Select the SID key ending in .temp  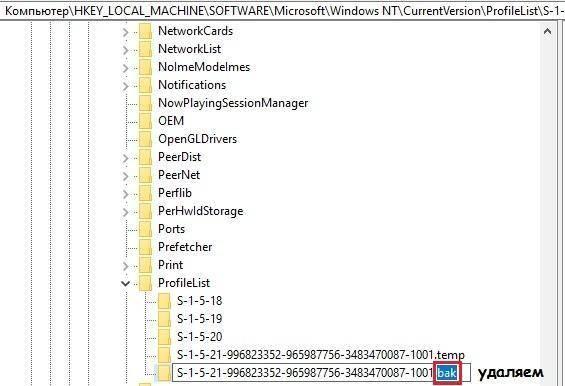click(x=321, y=355)
